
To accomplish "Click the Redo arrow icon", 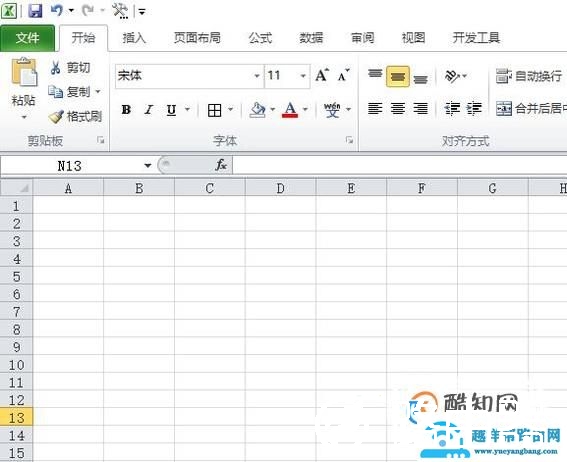I will (88, 10).
